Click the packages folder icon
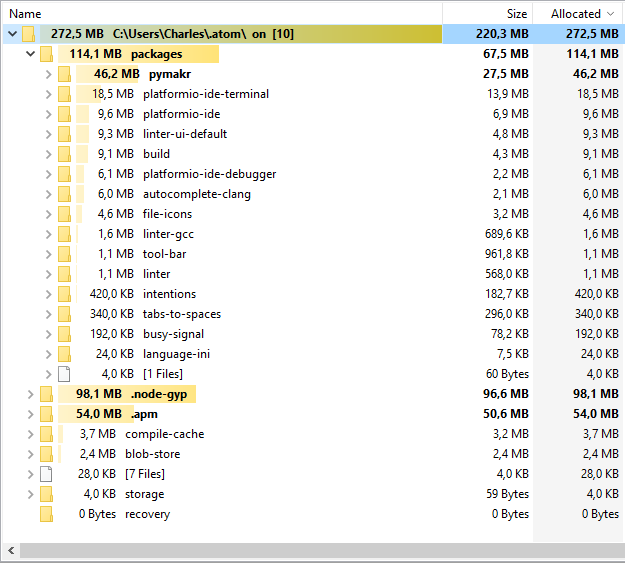Screen dimensions: 625x563 [47, 54]
